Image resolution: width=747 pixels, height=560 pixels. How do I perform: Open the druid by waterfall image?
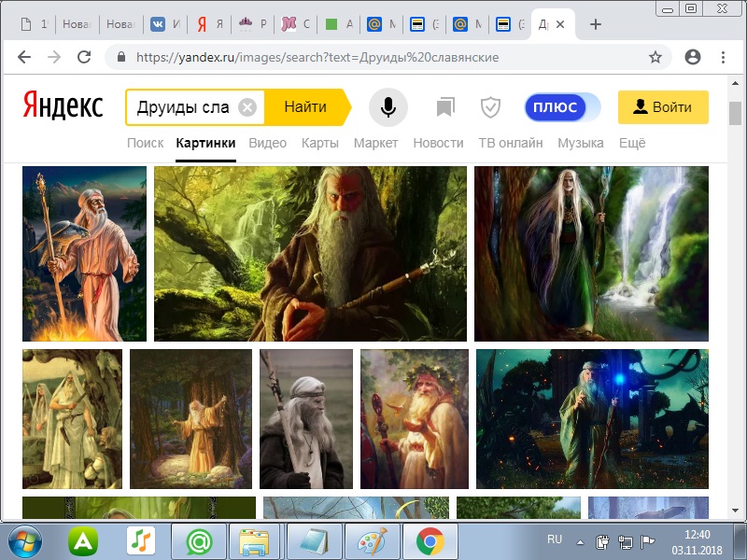pyautogui.click(x=591, y=254)
